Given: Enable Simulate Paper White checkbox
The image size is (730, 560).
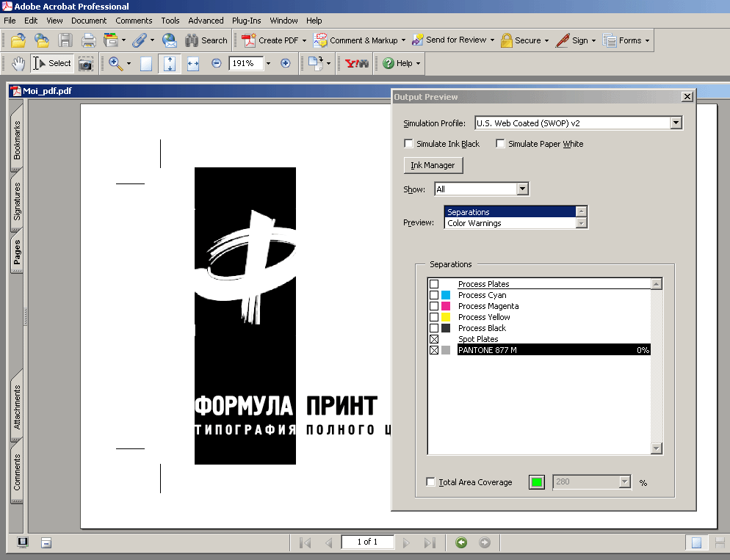Looking at the screenshot, I should (x=500, y=144).
